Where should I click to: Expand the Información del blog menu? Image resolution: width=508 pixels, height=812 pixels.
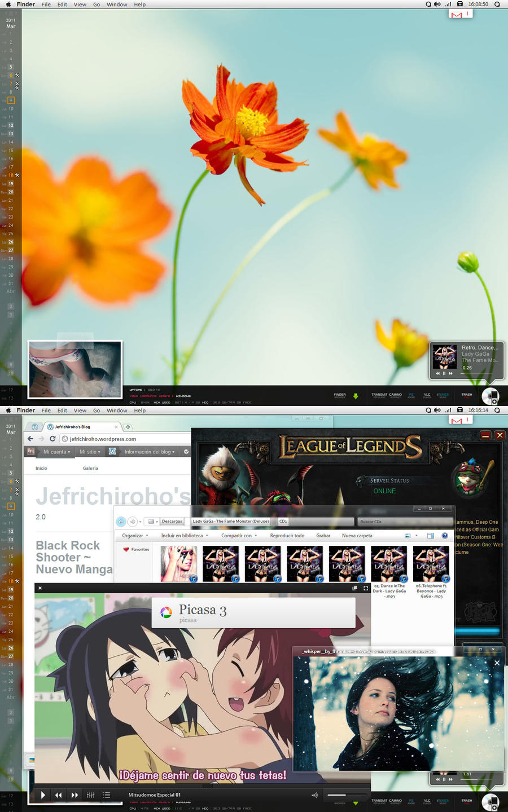[x=149, y=452]
